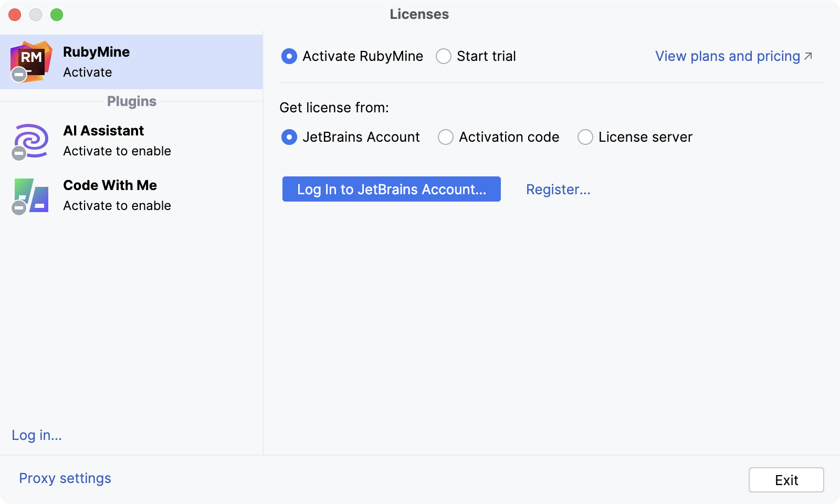The width and height of the screenshot is (840, 504).
Task: Click Log in at bottom of sidebar
Action: coord(36,435)
